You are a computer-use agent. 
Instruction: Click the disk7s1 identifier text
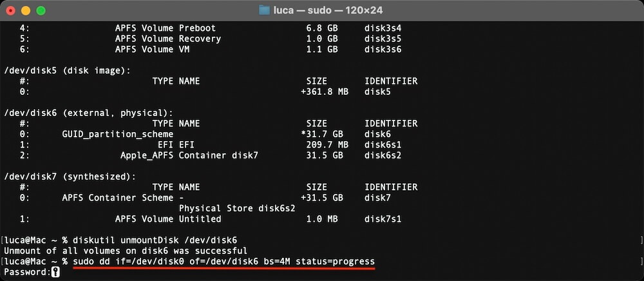pyautogui.click(x=384, y=218)
